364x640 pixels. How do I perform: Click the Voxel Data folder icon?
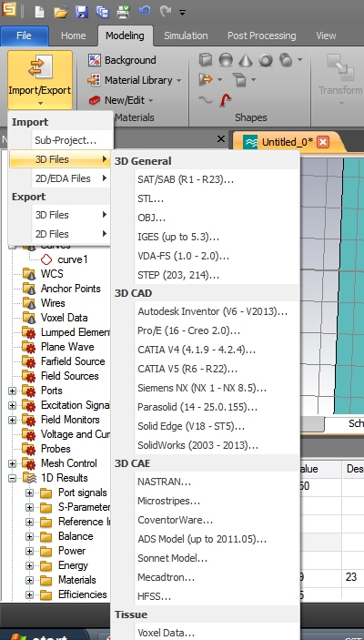click(29, 318)
